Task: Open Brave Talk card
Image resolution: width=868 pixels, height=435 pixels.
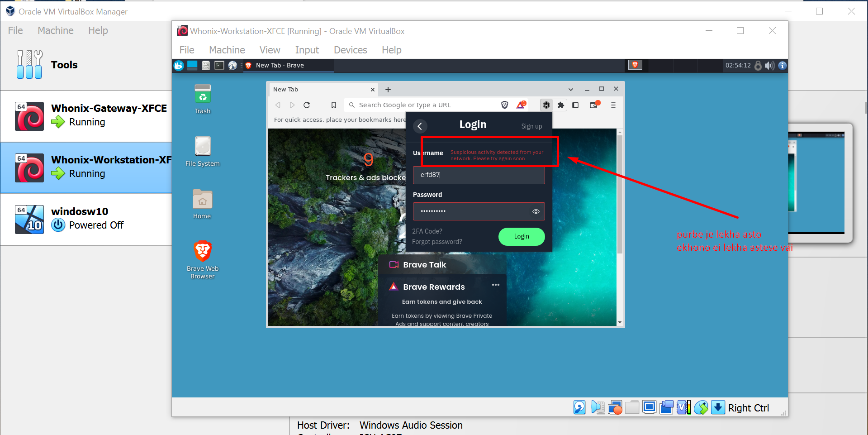Action: 442,265
